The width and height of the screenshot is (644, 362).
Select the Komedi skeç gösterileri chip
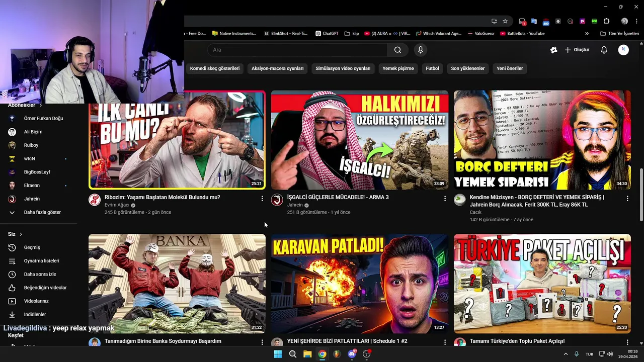point(215,68)
